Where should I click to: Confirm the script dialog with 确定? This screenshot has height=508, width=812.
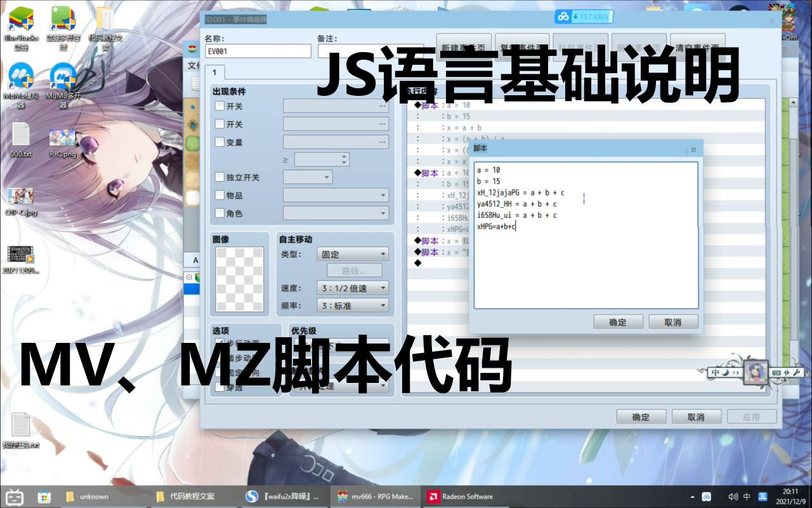[x=618, y=321]
